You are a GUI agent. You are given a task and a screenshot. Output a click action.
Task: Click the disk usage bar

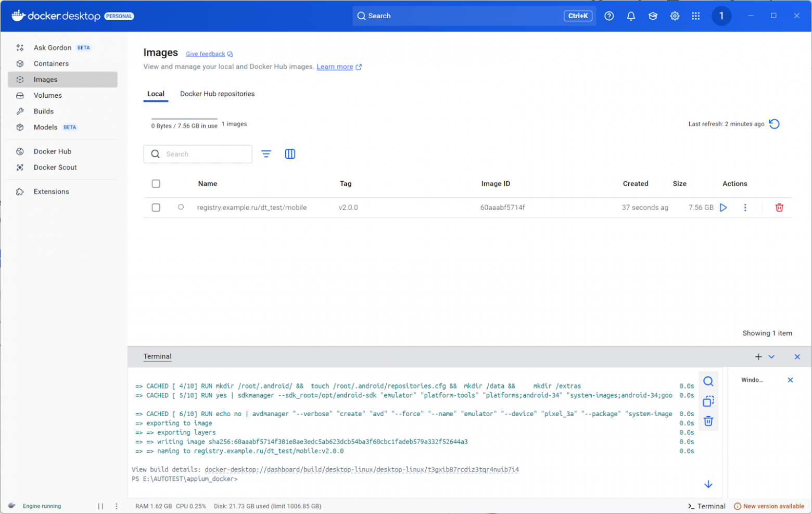(184, 119)
